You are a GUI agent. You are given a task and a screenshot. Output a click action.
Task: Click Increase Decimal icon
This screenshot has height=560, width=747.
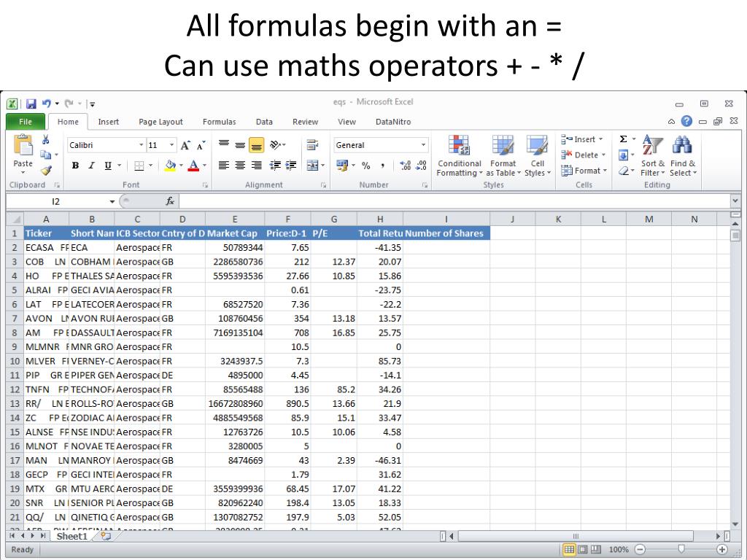pos(406,166)
